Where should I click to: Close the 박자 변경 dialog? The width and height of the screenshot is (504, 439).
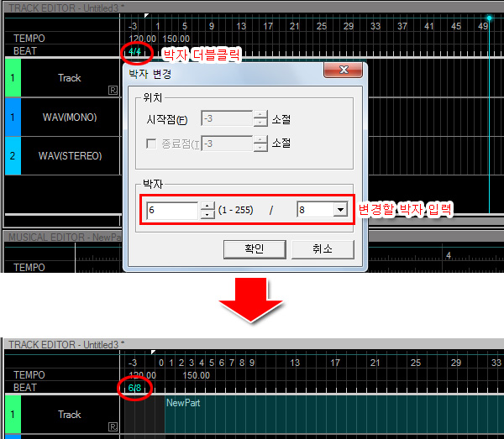[344, 70]
